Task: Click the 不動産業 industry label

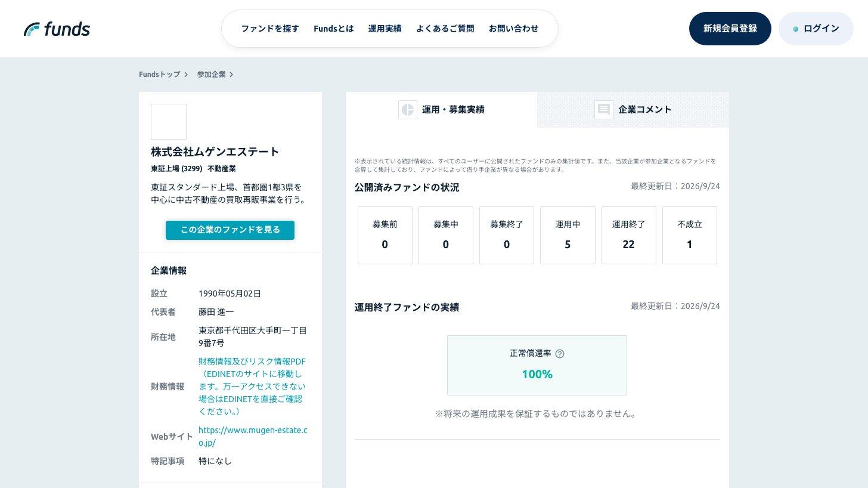Action: [222, 169]
